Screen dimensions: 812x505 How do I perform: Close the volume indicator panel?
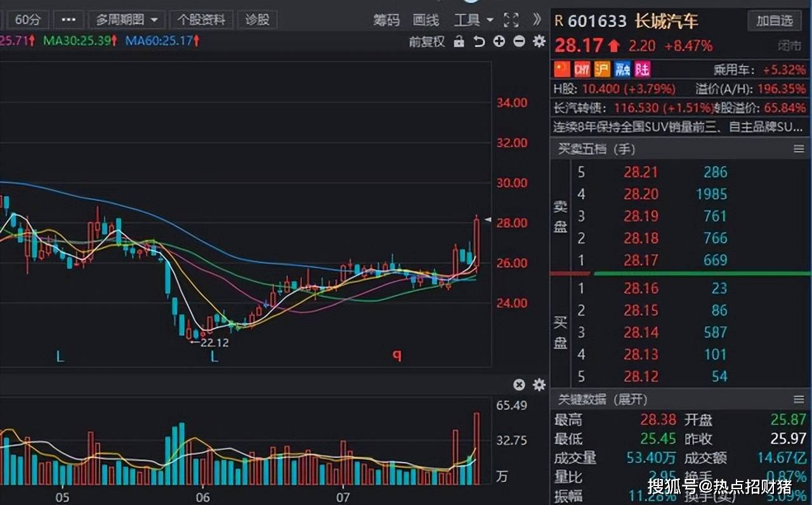(x=519, y=384)
